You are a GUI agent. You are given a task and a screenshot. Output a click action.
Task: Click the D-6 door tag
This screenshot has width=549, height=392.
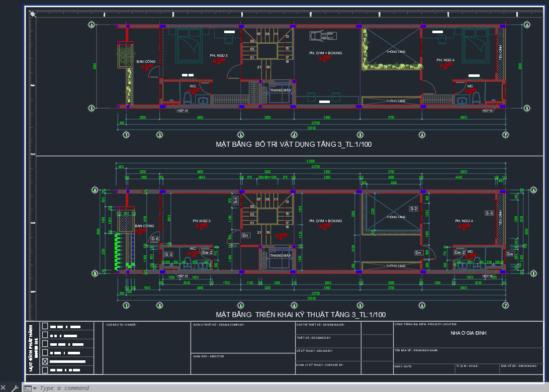pyautogui.click(x=155, y=239)
